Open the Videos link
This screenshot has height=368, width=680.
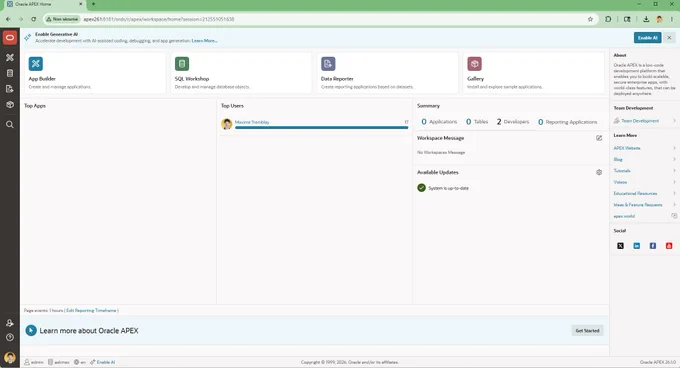coord(620,182)
